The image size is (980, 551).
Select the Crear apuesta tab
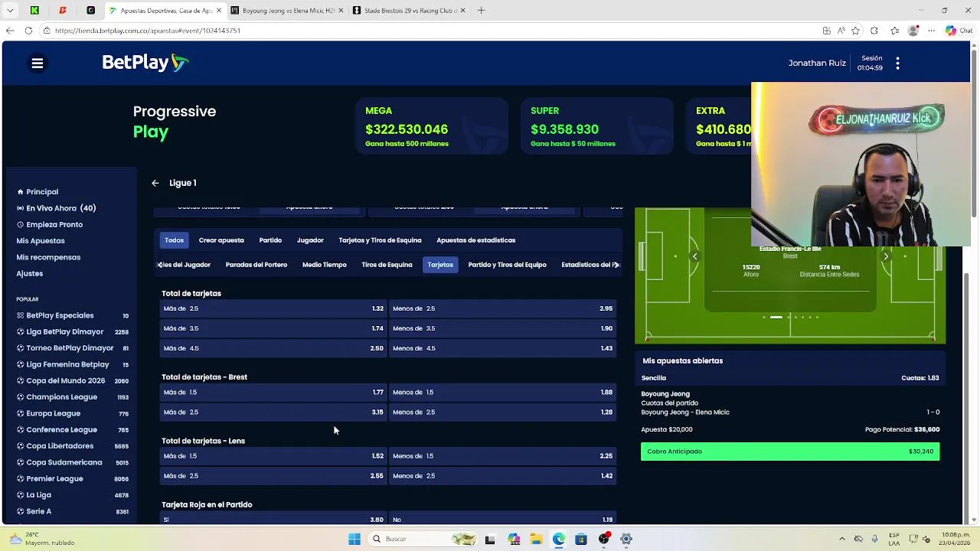pos(221,240)
